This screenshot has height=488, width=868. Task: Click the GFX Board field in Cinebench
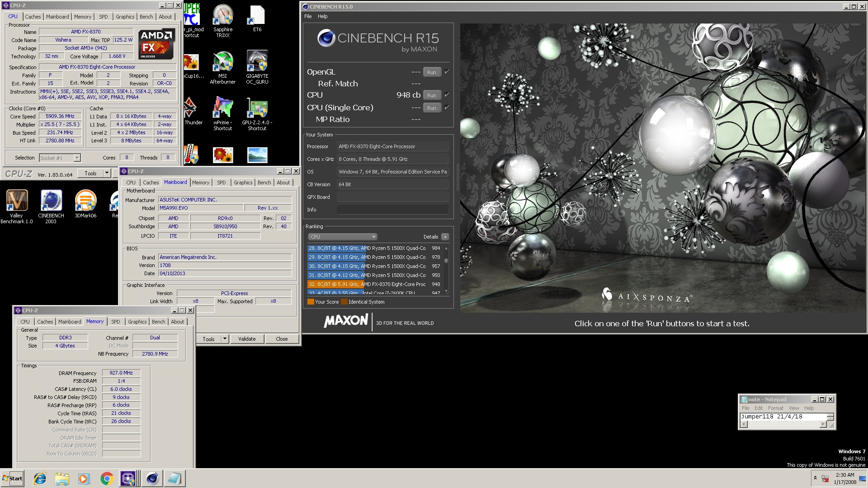tap(392, 197)
